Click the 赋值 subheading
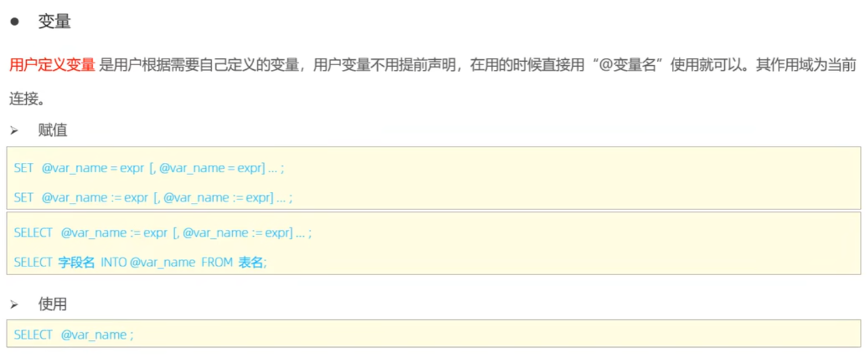868x360 pixels. coord(53,130)
